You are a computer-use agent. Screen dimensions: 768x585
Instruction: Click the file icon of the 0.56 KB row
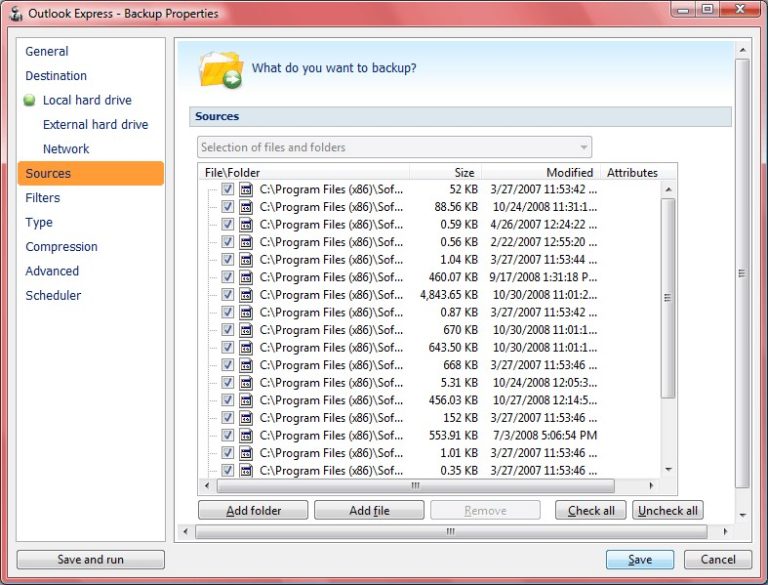[x=246, y=242]
